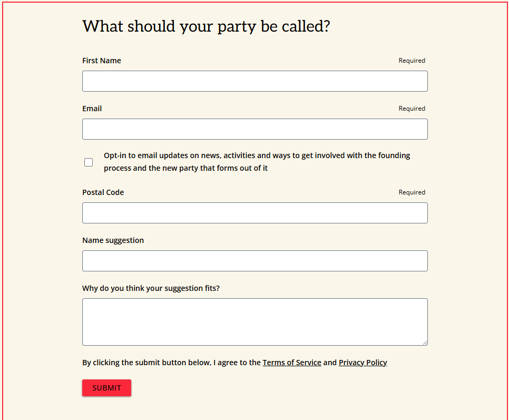Click into the Name suggestion field

click(x=254, y=261)
